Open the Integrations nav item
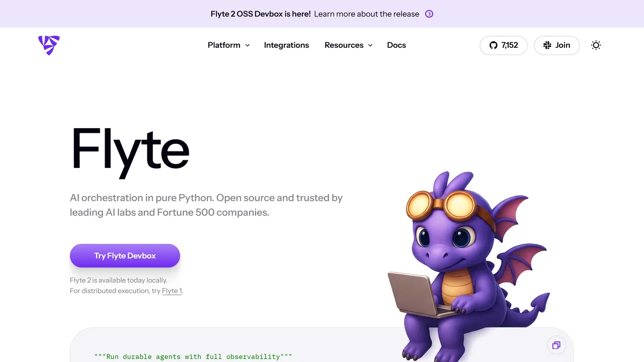Viewport: 644px width, 362px height. coord(286,45)
